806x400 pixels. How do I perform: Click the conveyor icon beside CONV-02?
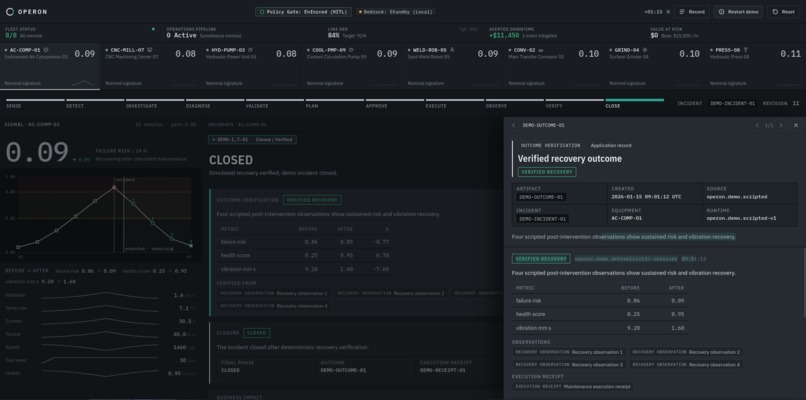click(541, 50)
